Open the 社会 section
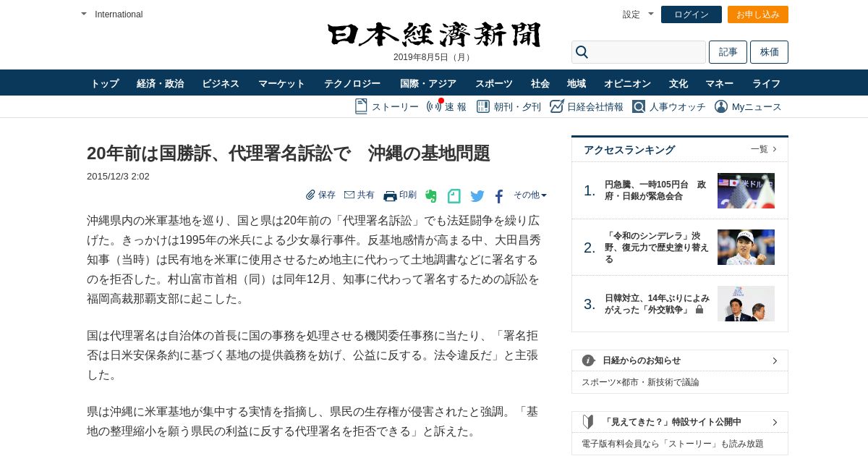This screenshot has width=868, height=456. [x=540, y=83]
